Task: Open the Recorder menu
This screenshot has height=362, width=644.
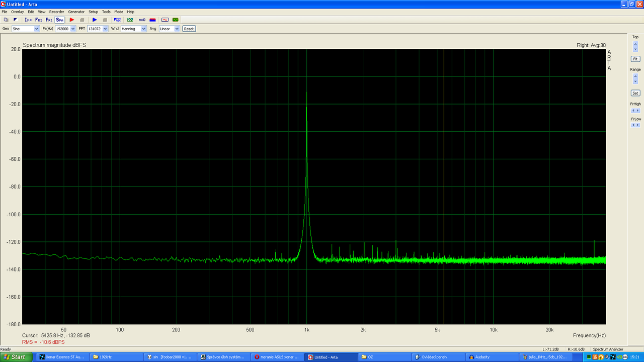Action: (57, 12)
